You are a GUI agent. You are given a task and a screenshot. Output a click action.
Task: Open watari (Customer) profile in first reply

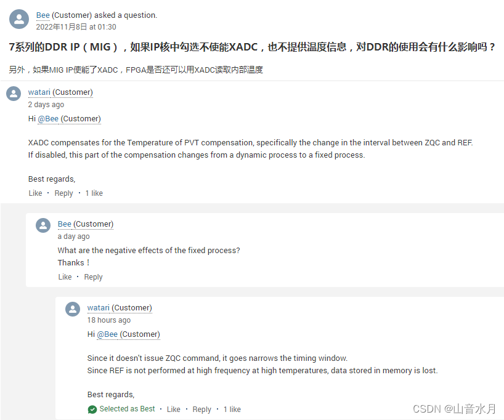pyautogui.click(x=39, y=92)
